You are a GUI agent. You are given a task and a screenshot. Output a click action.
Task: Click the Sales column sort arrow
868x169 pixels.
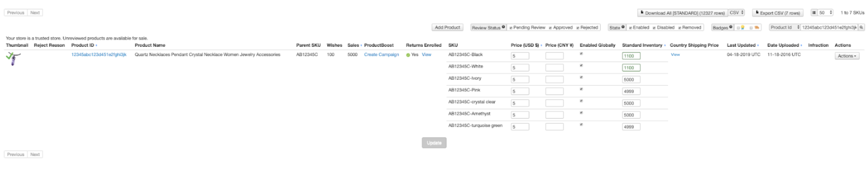361,45
